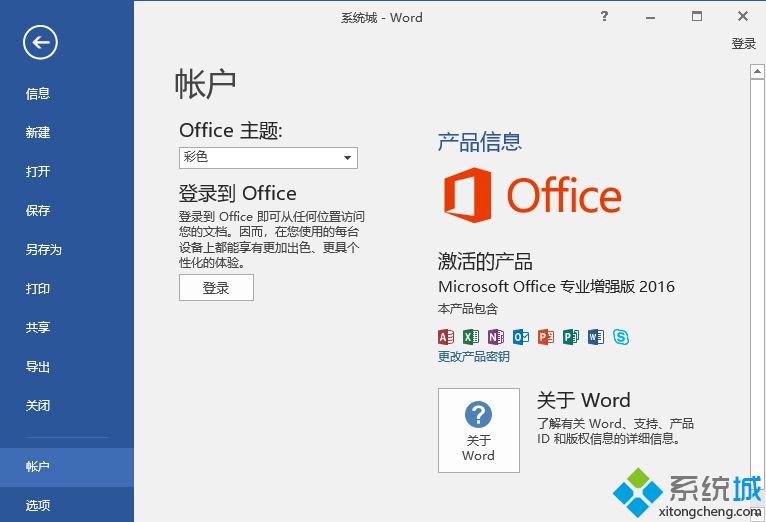Viewport: 766px width, 522px height.
Task: Click the Excel app icon
Action: pyautogui.click(x=471, y=336)
